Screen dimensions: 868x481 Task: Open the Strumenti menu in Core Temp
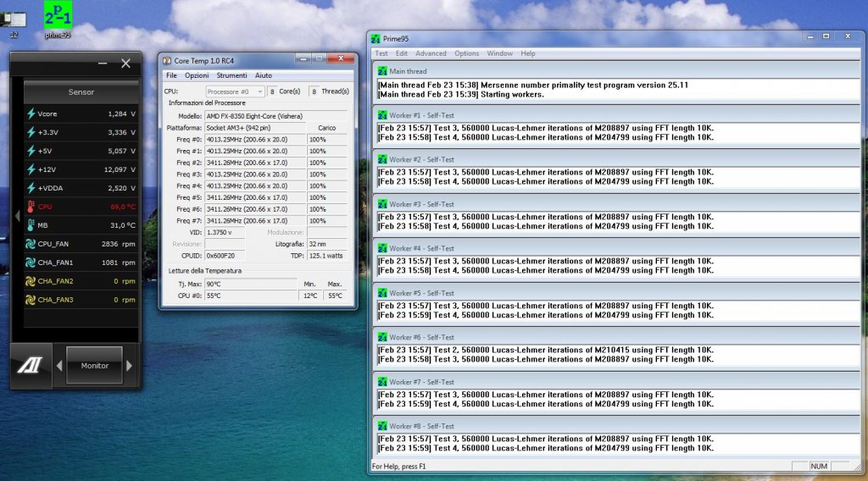[231, 75]
